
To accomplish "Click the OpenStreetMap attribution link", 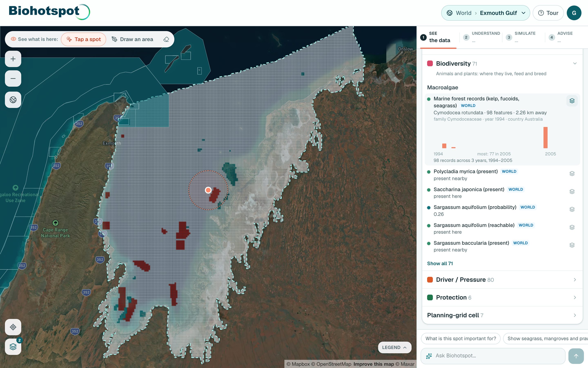I will pyautogui.click(x=331, y=364).
